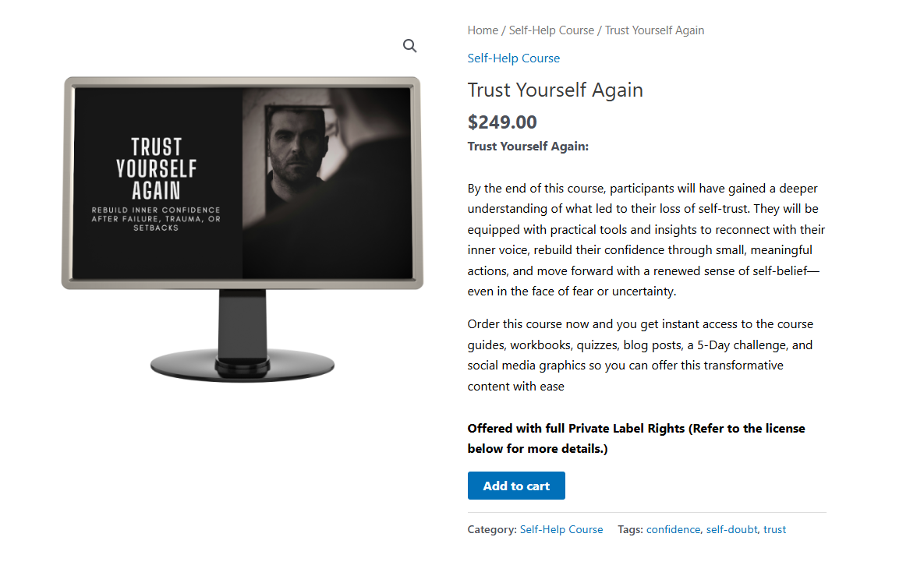Click the monitor stand base in image
This screenshot has height=576, width=924.
click(243, 365)
